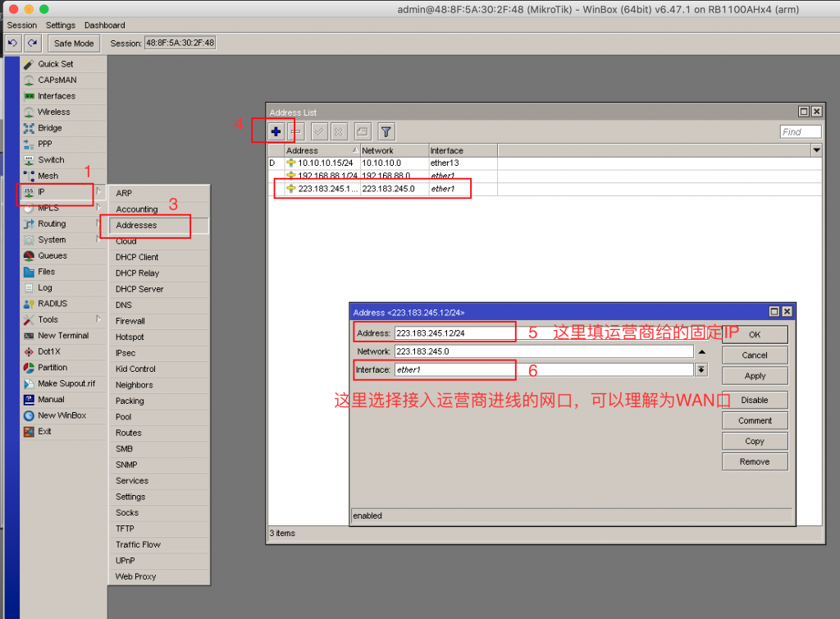Toggle Safe Mode button

pyautogui.click(x=74, y=43)
